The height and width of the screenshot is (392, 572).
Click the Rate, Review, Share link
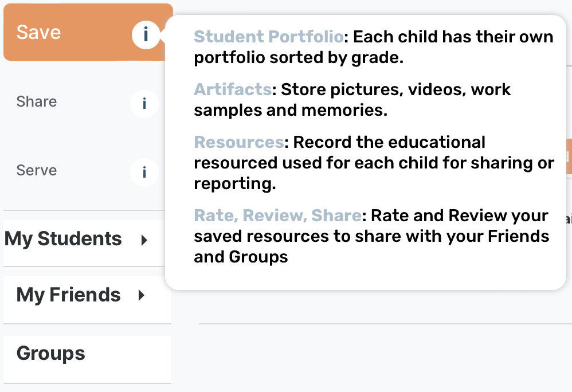pos(277,215)
